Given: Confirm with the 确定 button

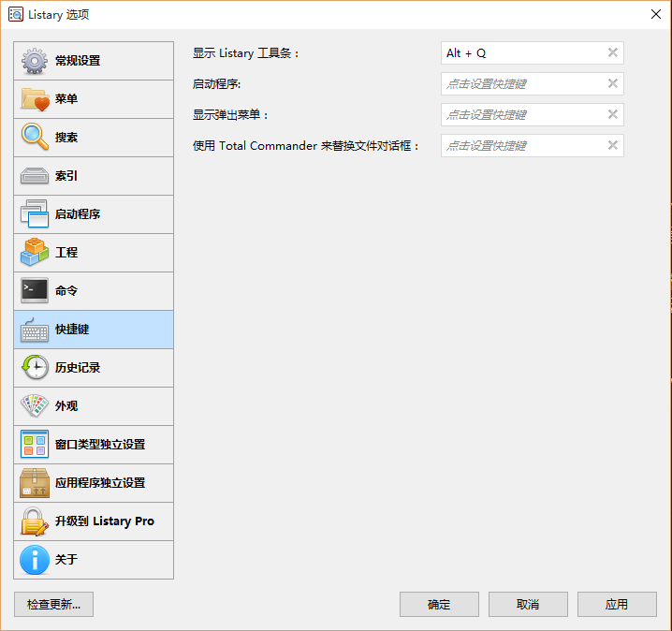Looking at the screenshot, I should (439, 605).
